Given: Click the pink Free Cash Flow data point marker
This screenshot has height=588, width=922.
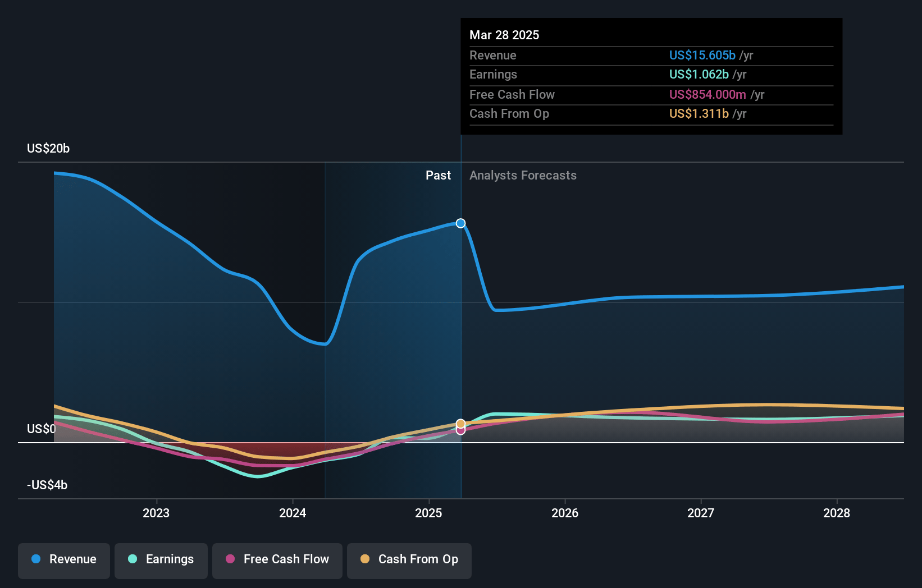Looking at the screenshot, I should coord(460,431).
